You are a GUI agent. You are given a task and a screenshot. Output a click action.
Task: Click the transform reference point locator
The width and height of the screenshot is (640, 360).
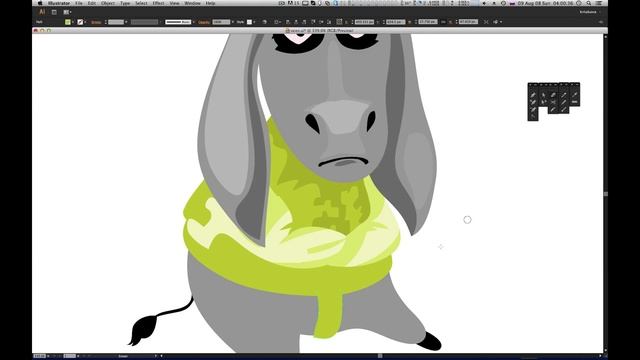339,22
